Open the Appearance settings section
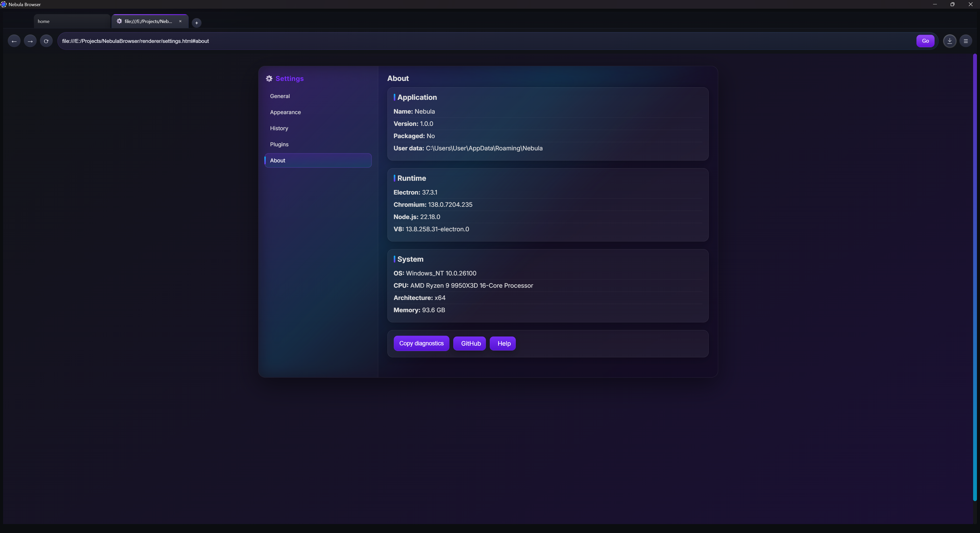The width and height of the screenshot is (980, 533). pos(318,112)
